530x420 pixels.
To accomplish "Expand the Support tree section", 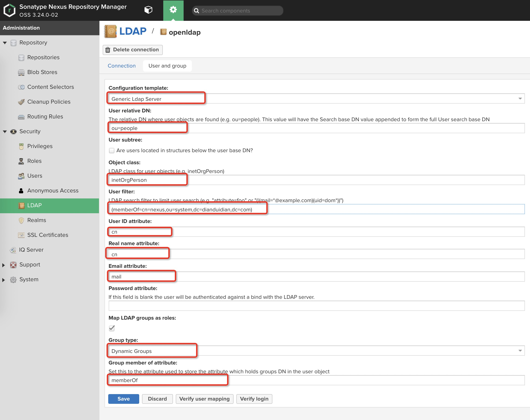I will pos(4,265).
